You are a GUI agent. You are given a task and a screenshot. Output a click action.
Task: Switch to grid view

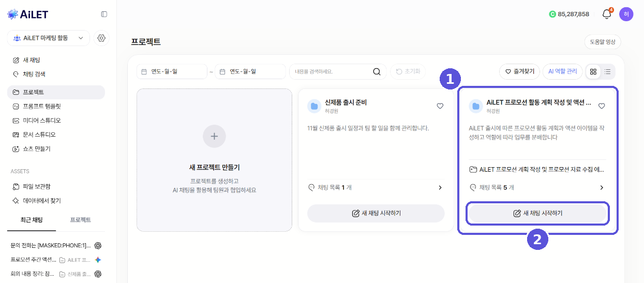593,71
